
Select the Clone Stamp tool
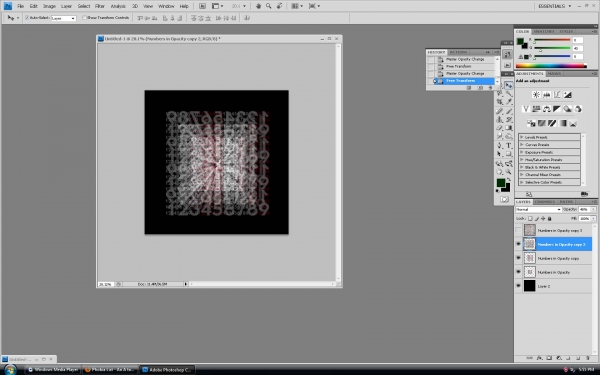point(499,119)
